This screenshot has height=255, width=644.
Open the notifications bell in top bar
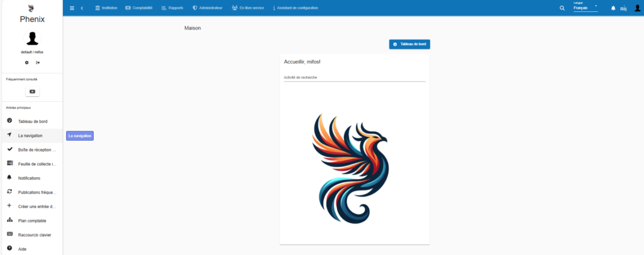(x=613, y=8)
